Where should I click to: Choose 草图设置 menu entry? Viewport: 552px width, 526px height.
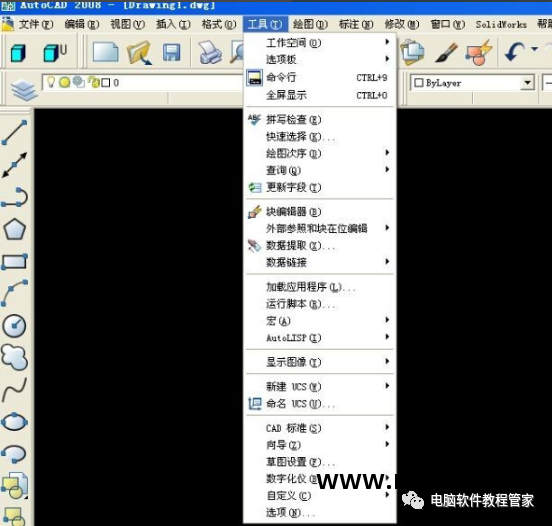(x=320, y=462)
